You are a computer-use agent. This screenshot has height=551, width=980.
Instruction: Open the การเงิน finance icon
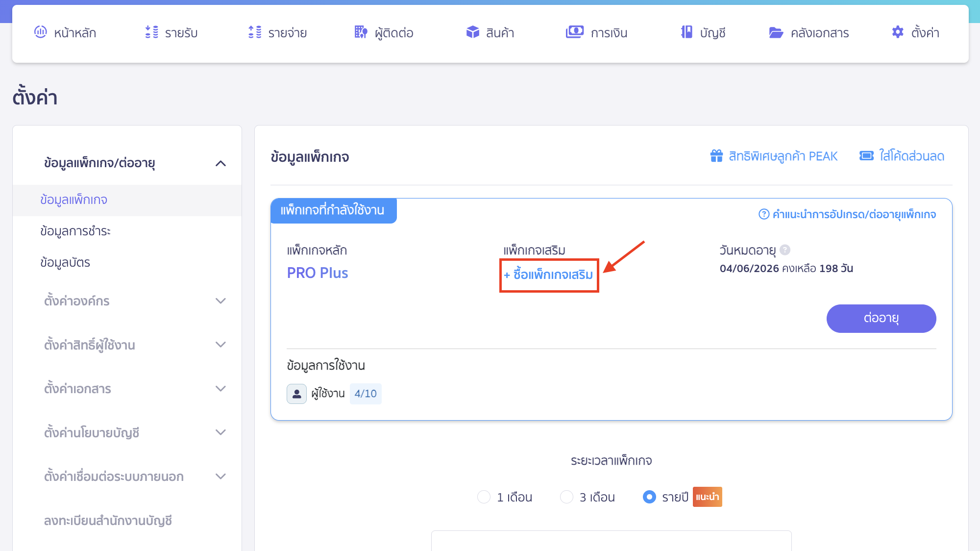point(575,32)
